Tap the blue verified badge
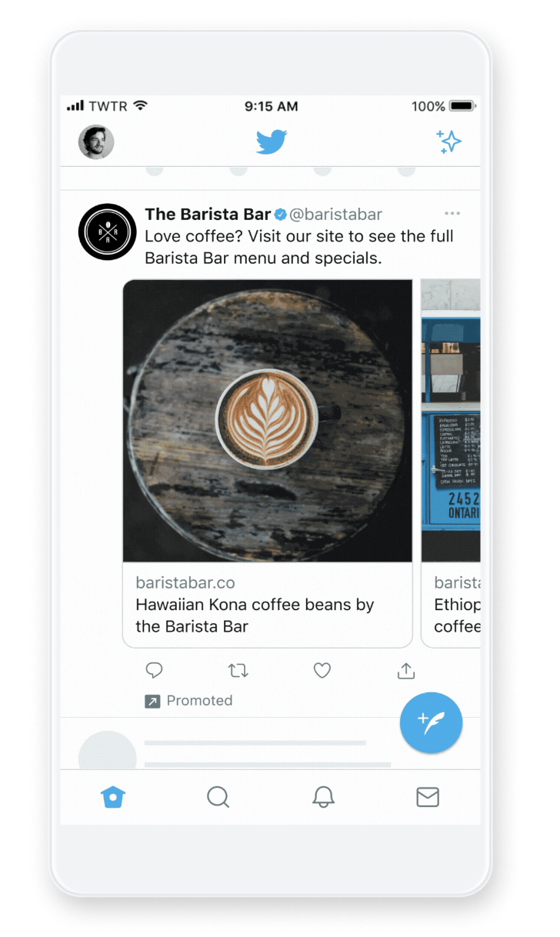This screenshot has width=560, height=937. (x=281, y=215)
